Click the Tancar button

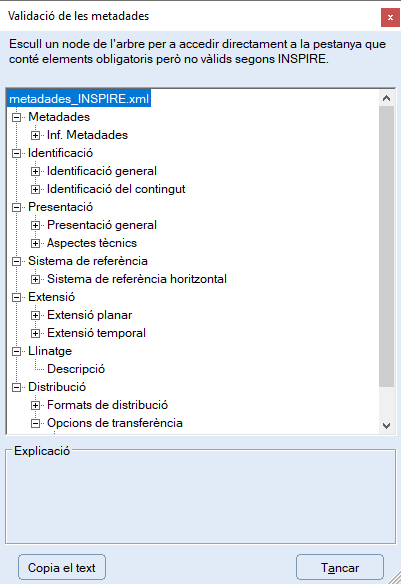[340, 568]
